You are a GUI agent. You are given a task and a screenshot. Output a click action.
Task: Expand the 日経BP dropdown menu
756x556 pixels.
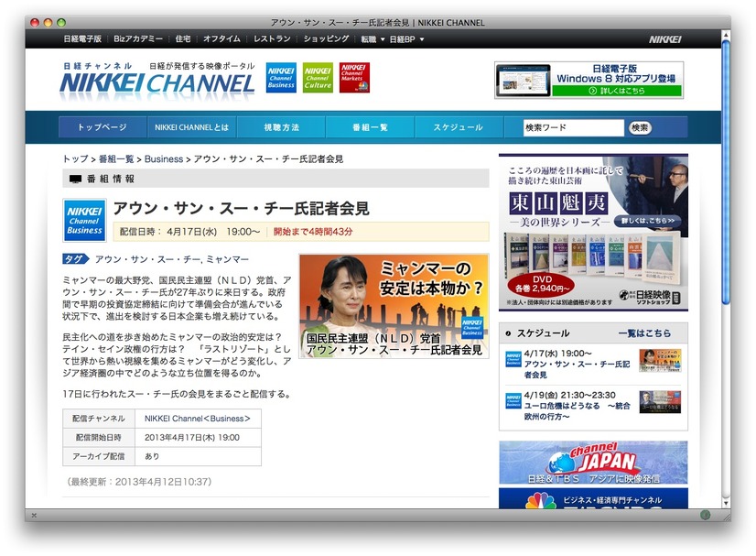pyautogui.click(x=406, y=39)
